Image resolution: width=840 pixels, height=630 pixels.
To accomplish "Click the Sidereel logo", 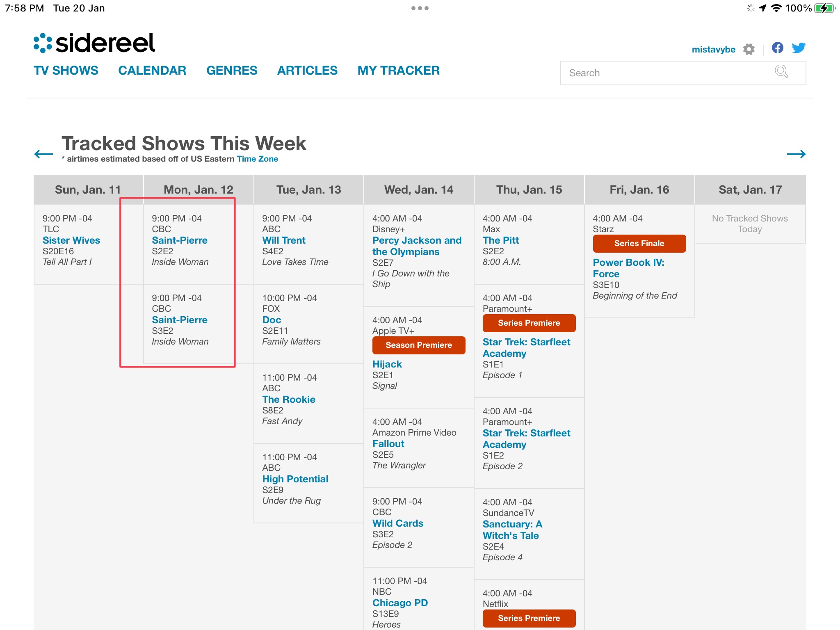I will point(94,43).
